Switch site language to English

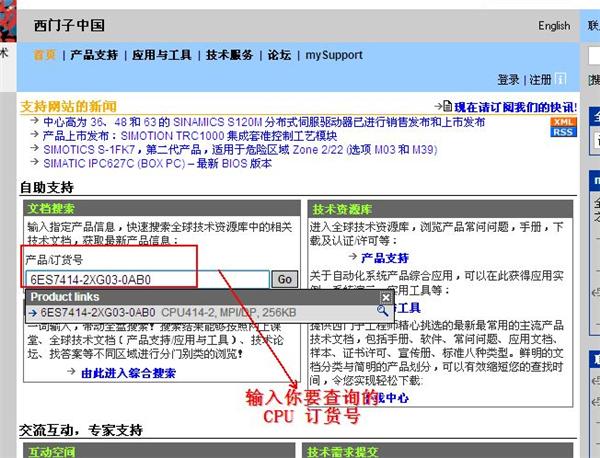point(554,26)
